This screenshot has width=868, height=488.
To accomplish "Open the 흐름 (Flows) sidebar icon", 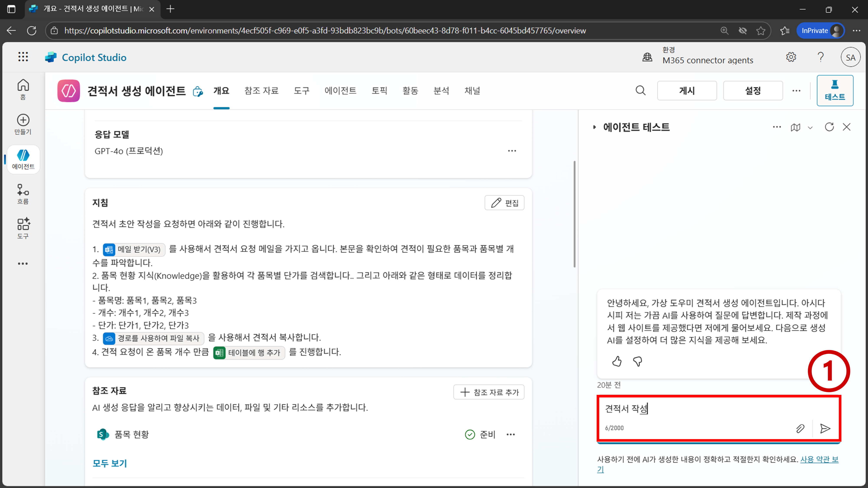I will [23, 194].
